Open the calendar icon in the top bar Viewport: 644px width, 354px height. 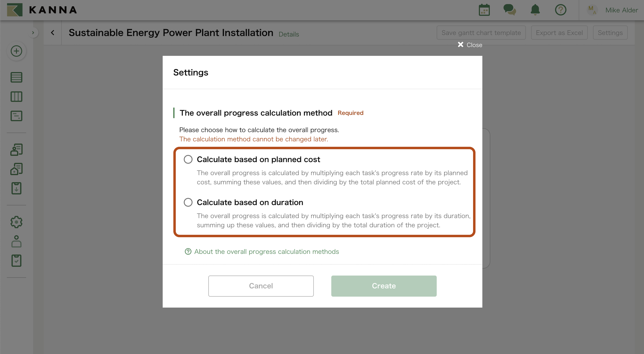click(x=484, y=10)
